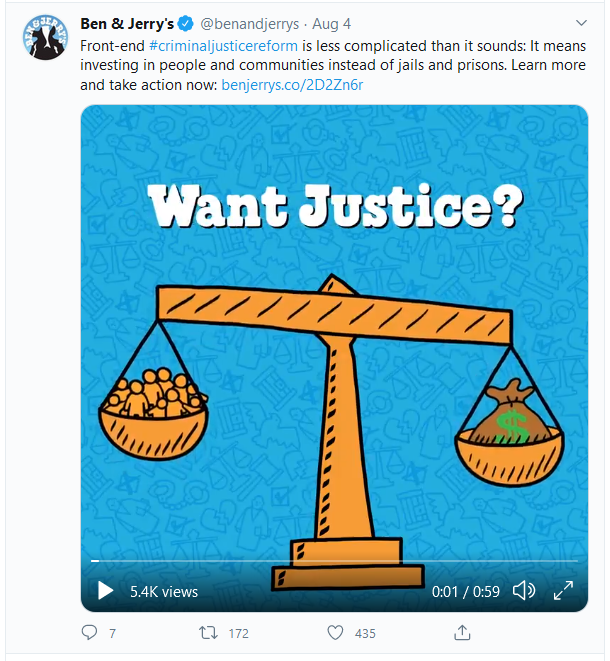Seek on the video progress bar
The image size is (610, 661).
[334, 561]
